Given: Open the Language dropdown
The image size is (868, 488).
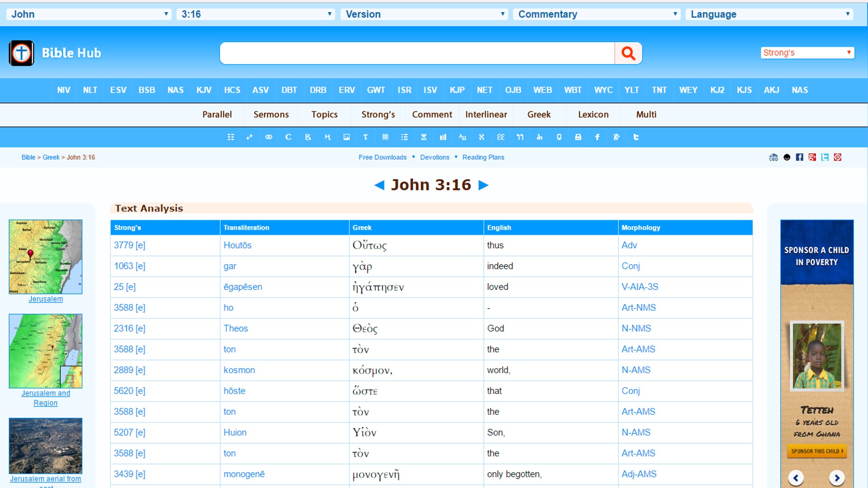Looking at the screenshot, I should 769,14.
